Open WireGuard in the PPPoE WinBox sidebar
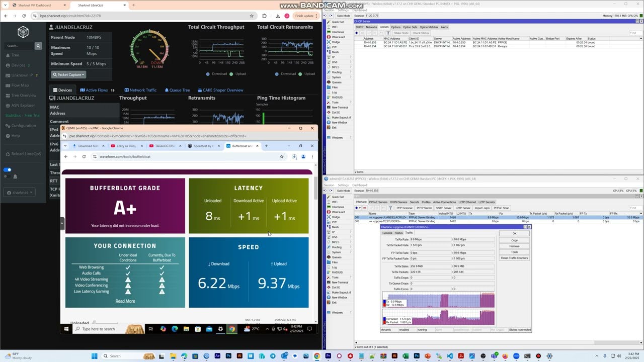Screen dimensions: 644x362 [x=338, y=212]
